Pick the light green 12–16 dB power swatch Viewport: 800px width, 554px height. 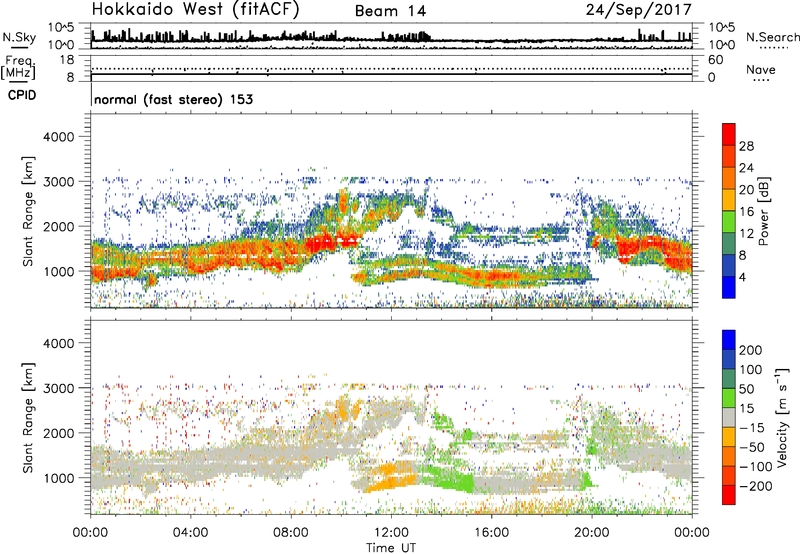point(729,221)
